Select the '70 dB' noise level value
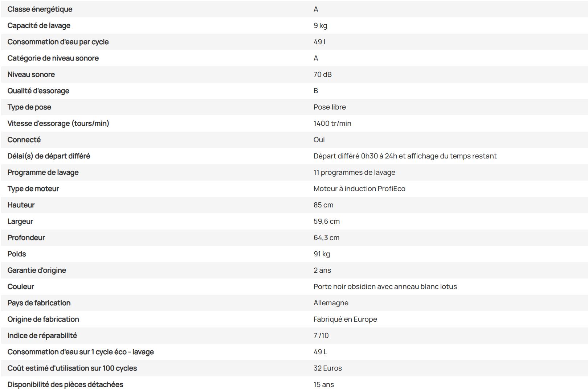 (323, 75)
